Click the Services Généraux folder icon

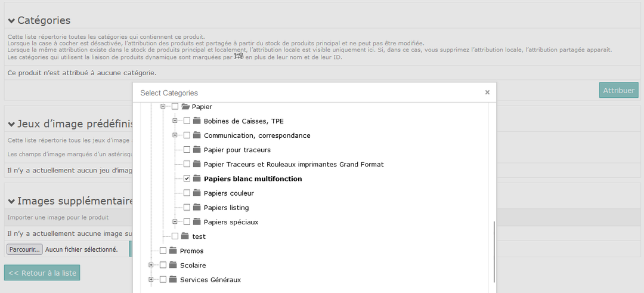click(173, 279)
